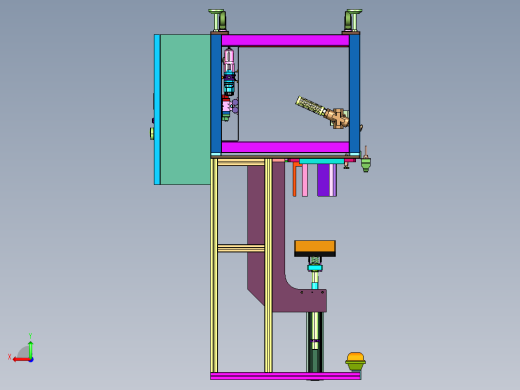Click the top-right green mounting foot
The width and height of the screenshot is (520, 390).
353,20
